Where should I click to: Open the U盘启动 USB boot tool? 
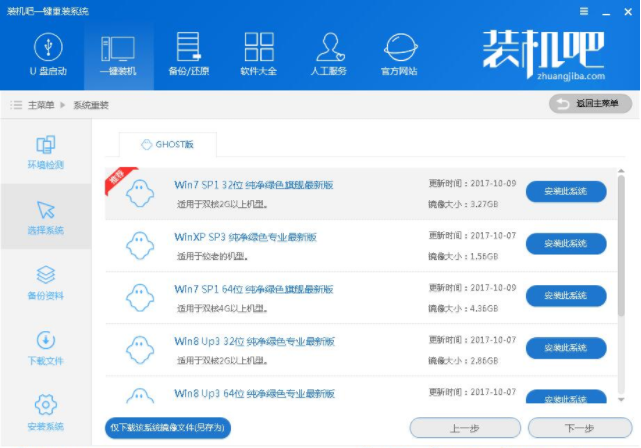pyautogui.click(x=47, y=54)
